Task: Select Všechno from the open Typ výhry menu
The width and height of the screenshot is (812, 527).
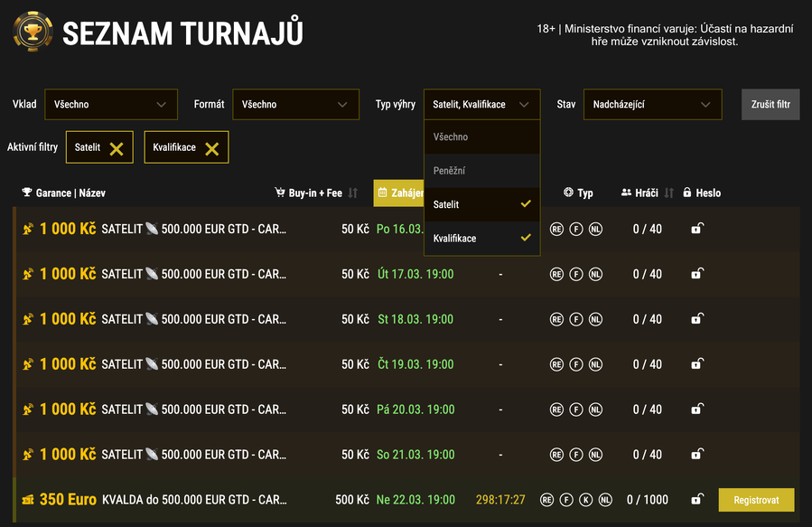Action: [481, 136]
